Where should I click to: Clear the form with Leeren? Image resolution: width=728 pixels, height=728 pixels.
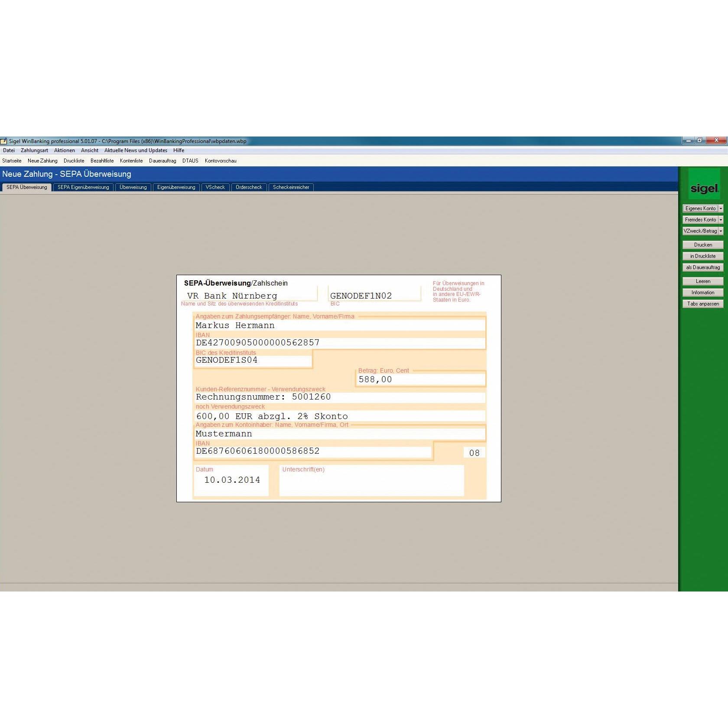[702, 281]
